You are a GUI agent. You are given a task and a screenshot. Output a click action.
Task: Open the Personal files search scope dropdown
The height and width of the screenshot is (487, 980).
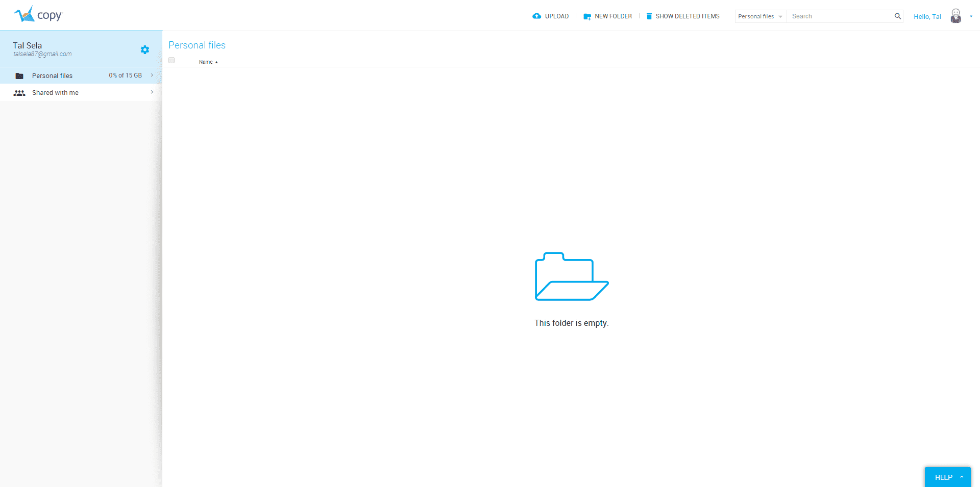[761, 16]
